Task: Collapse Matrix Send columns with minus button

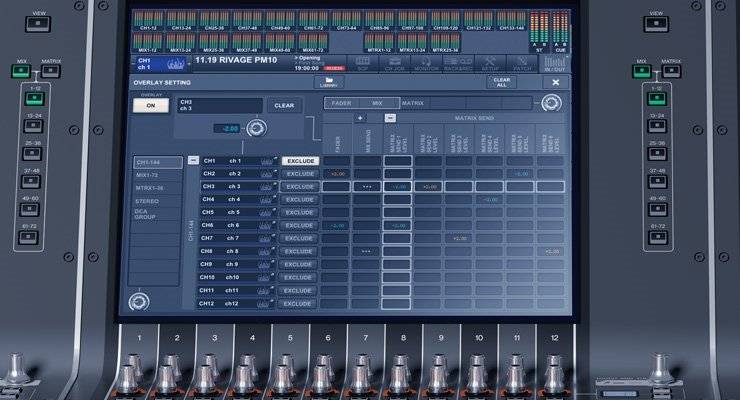Action: point(390,118)
